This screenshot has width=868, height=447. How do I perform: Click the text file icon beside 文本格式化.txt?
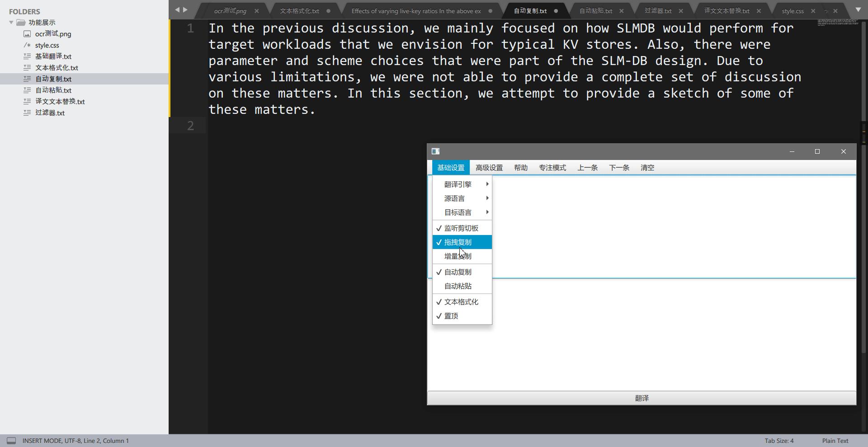coord(27,68)
